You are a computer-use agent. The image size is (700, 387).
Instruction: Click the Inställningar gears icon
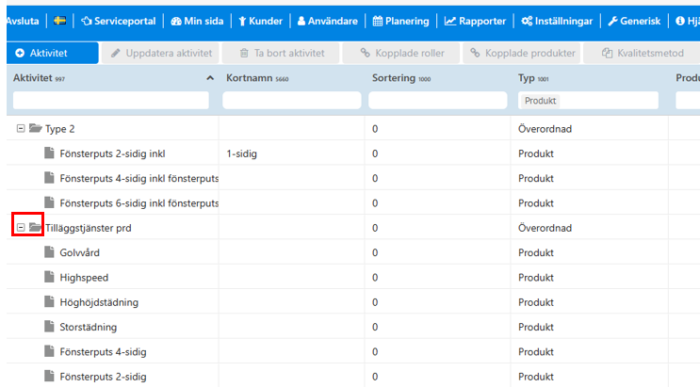[527, 21]
